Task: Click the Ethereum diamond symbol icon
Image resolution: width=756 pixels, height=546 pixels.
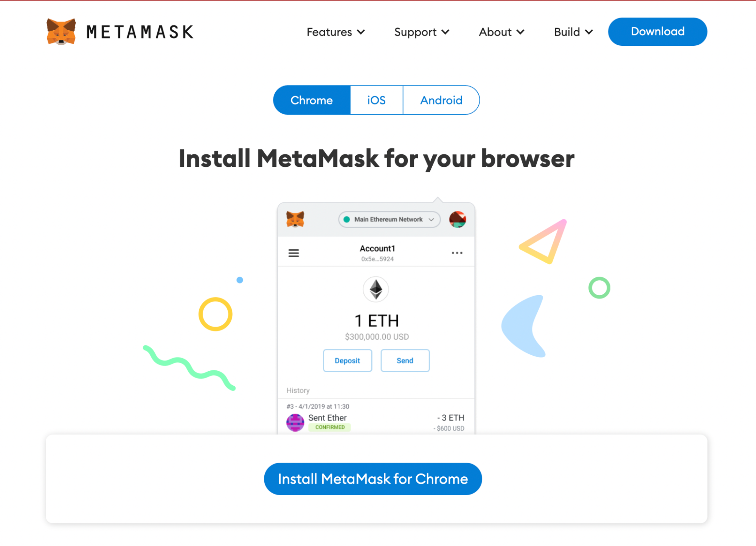Action: [x=376, y=289]
